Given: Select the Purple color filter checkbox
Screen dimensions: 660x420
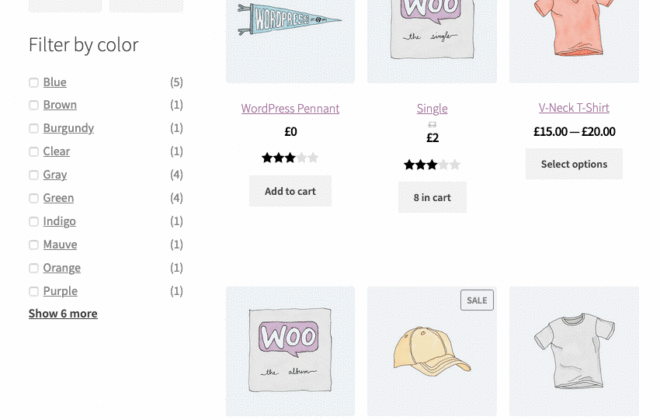Looking at the screenshot, I should pos(34,291).
